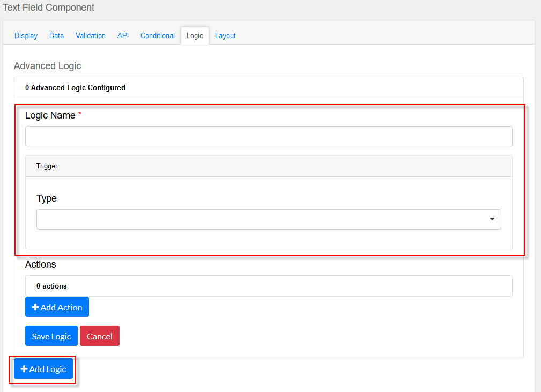Click the Logic tab
The image size is (541, 392).
195,36
